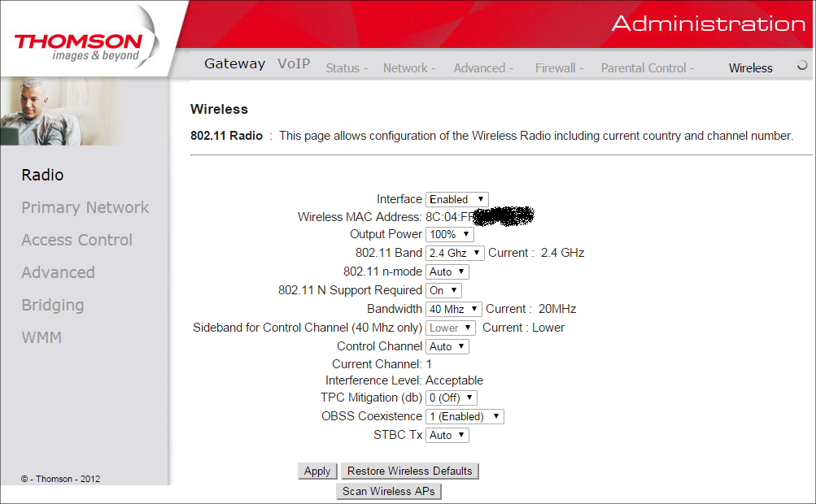Click the 'Interference Level: Acceptable' value
This screenshot has height=504, width=816.
point(454,380)
